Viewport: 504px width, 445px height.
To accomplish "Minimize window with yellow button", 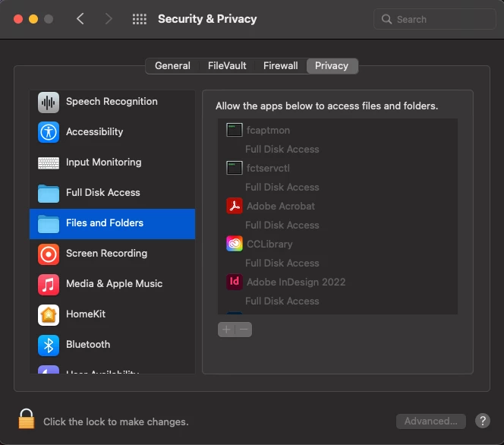I will click(x=33, y=19).
